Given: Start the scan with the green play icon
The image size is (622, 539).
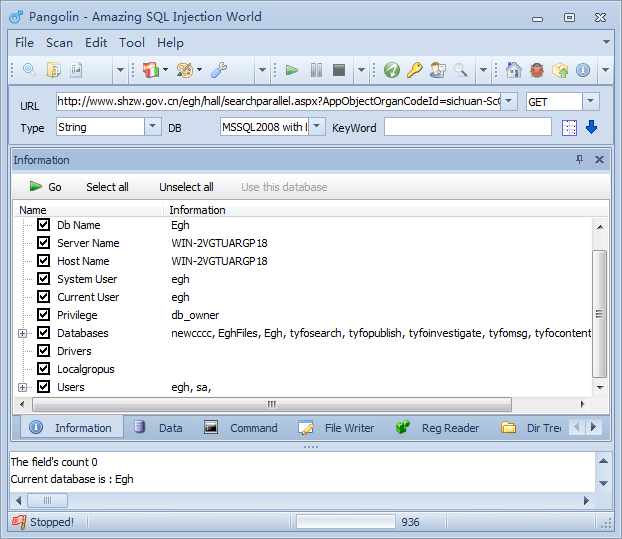Looking at the screenshot, I should click(292, 70).
